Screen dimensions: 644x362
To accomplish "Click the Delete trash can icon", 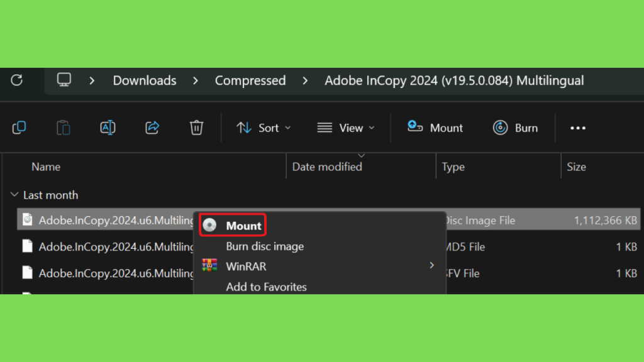I will (196, 128).
